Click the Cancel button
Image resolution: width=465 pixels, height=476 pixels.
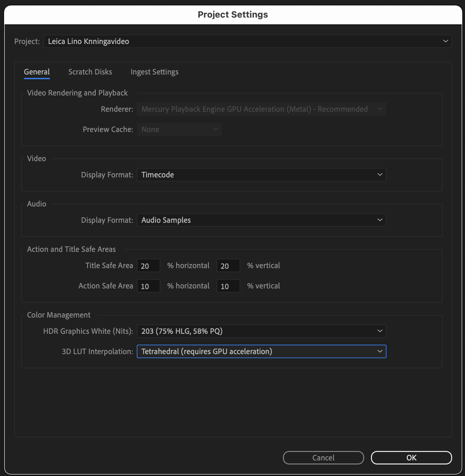pyautogui.click(x=323, y=457)
